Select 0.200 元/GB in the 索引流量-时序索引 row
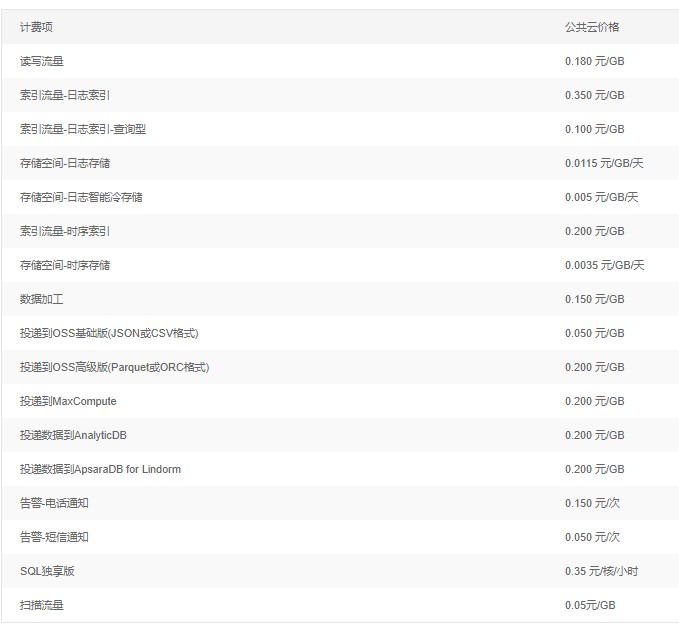This screenshot has height=632, width=679. (595, 231)
